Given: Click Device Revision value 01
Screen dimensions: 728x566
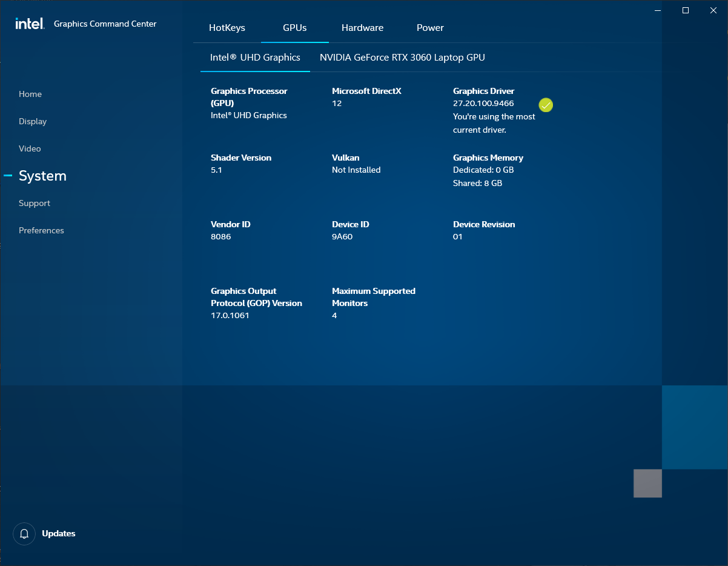Looking at the screenshot, I should [x=458, y=237].
